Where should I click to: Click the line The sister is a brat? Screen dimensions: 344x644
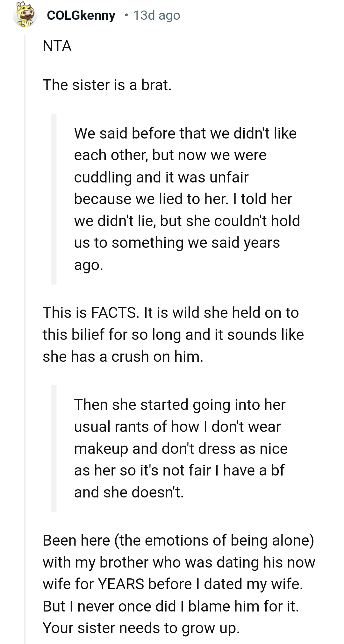coord(108,84)
